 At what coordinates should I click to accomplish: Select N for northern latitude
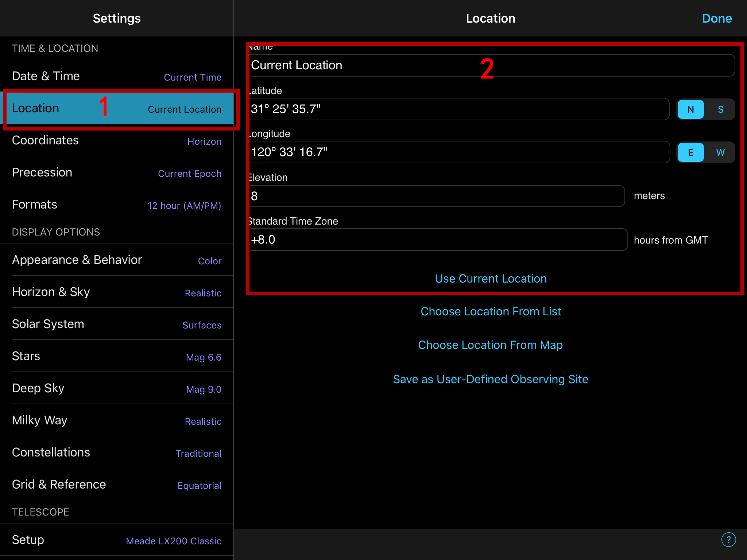(x=690, y=109)
